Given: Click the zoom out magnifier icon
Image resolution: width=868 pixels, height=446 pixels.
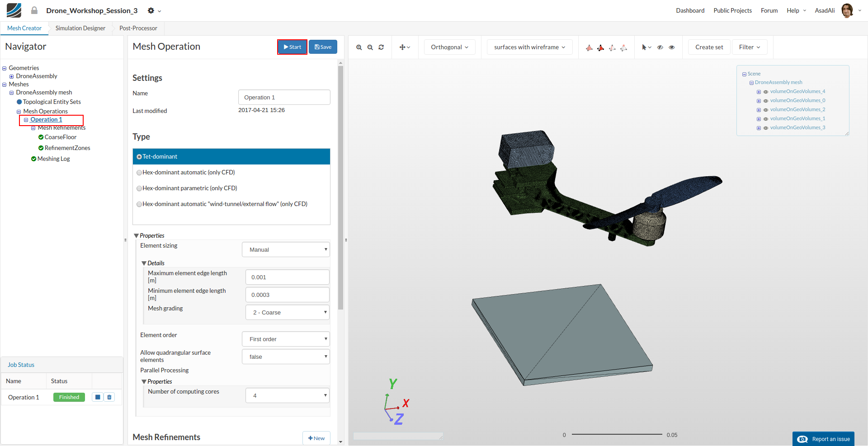Looking at the screenshot, I should pos(370,47).
